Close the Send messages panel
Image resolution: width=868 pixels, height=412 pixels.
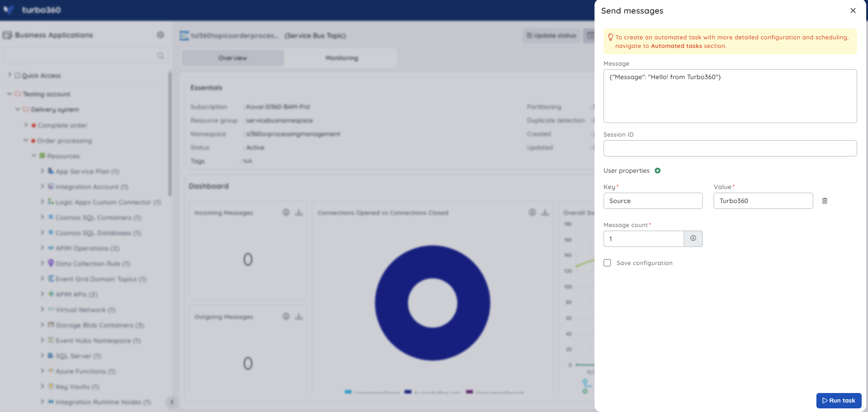(853, 10)
